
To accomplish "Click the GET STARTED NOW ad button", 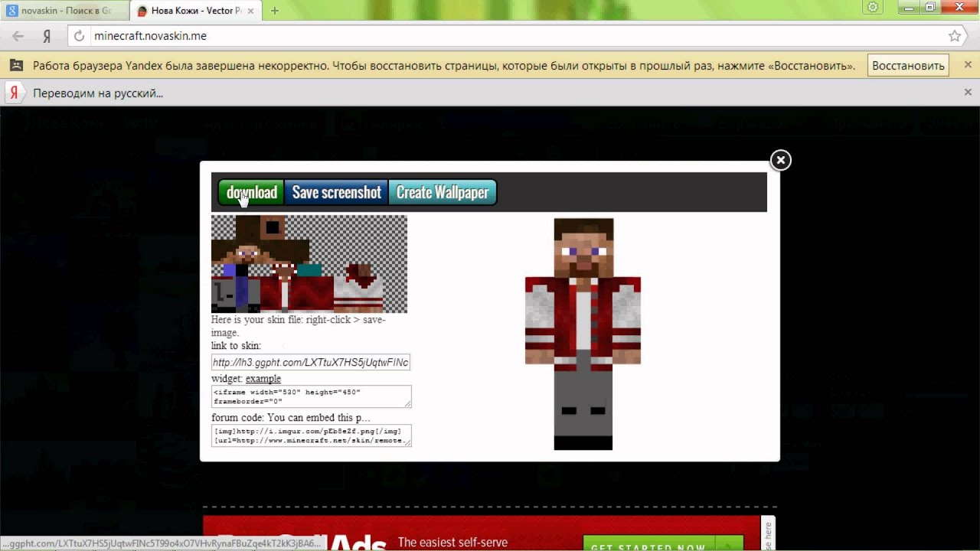I will click(663, 545).
